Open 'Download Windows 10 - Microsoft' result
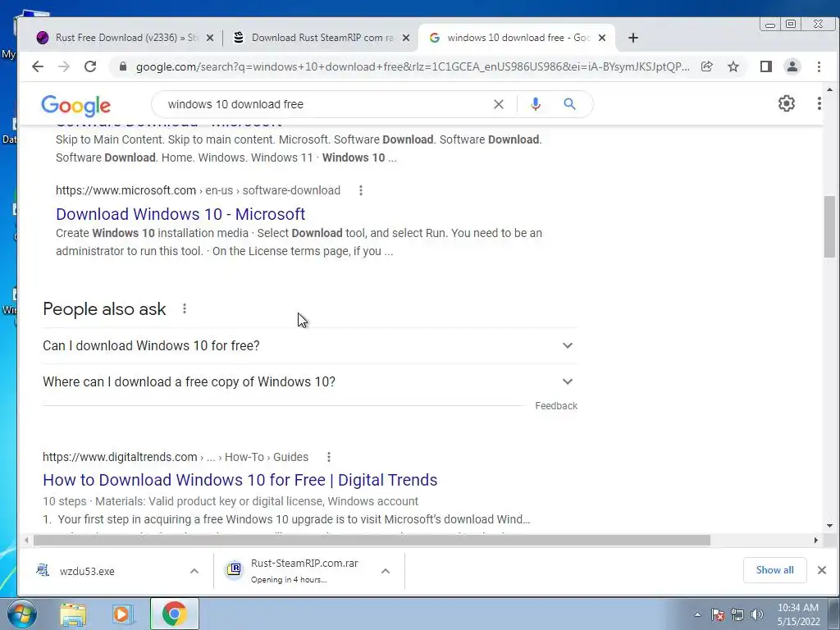Viewport: 840px width, 630px height. pos(180,214)
